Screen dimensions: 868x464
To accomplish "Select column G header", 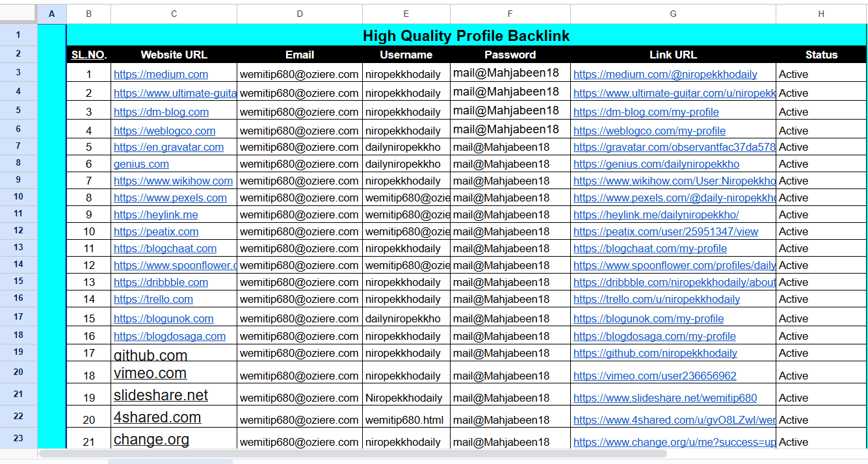I will coord(673,14).
